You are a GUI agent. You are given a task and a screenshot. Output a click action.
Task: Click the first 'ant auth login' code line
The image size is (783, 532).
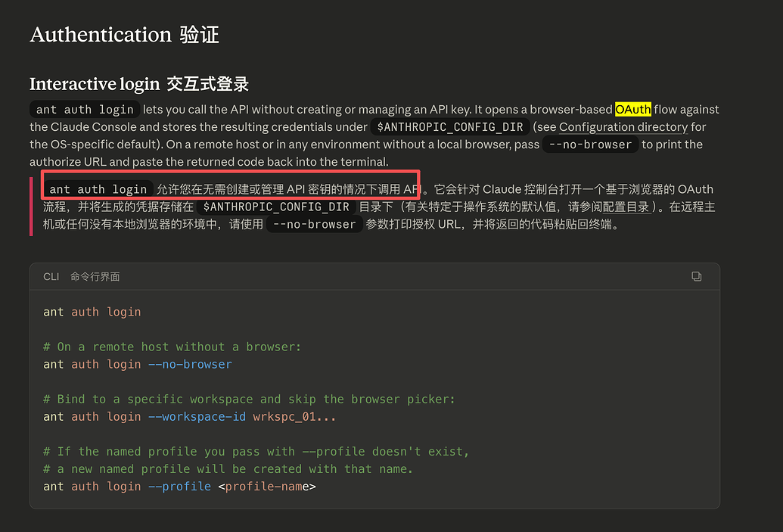click(x=92, y=312)
